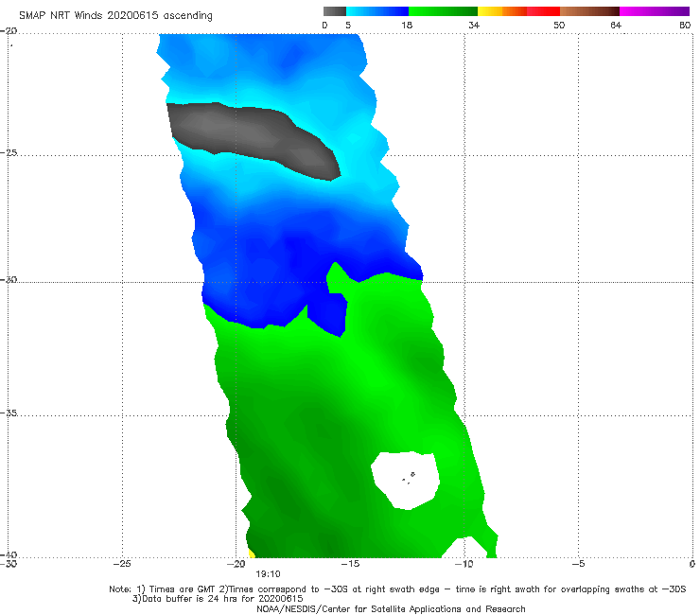Image resolution: width=700 pixels, height=615 pixels.
Task: Click the latitude axis label '-25'
Action: click(9, 152)
